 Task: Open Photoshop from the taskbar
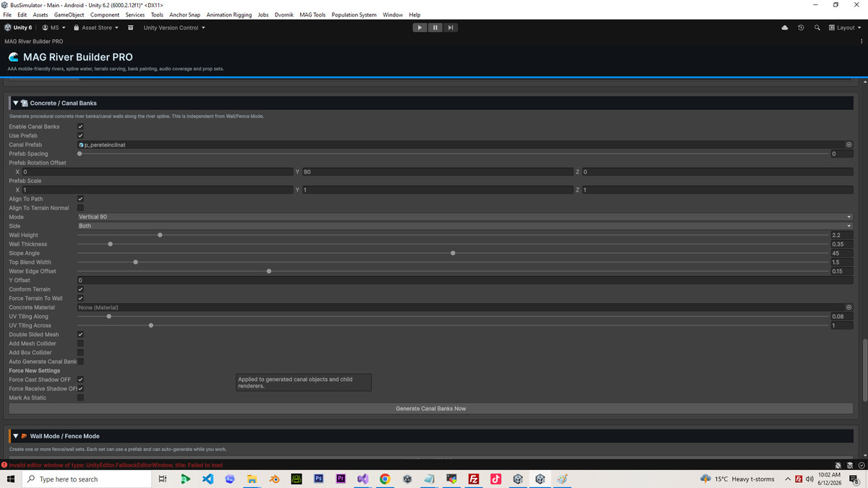click(x=318, y=479)
